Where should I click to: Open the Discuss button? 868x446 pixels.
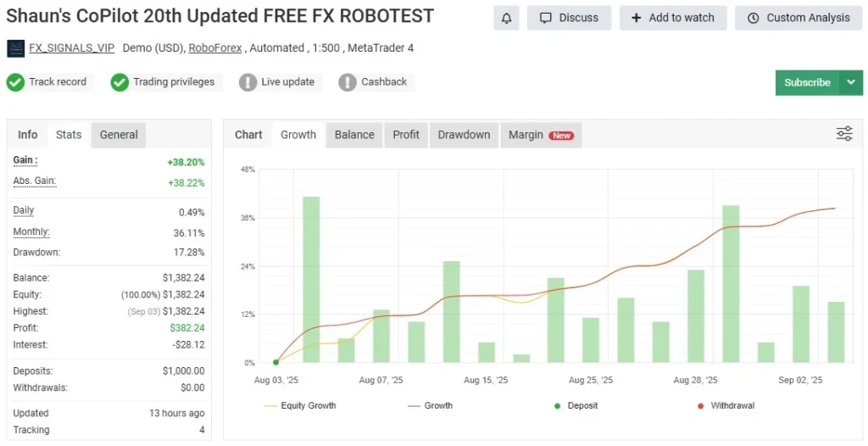click(569, 19)
